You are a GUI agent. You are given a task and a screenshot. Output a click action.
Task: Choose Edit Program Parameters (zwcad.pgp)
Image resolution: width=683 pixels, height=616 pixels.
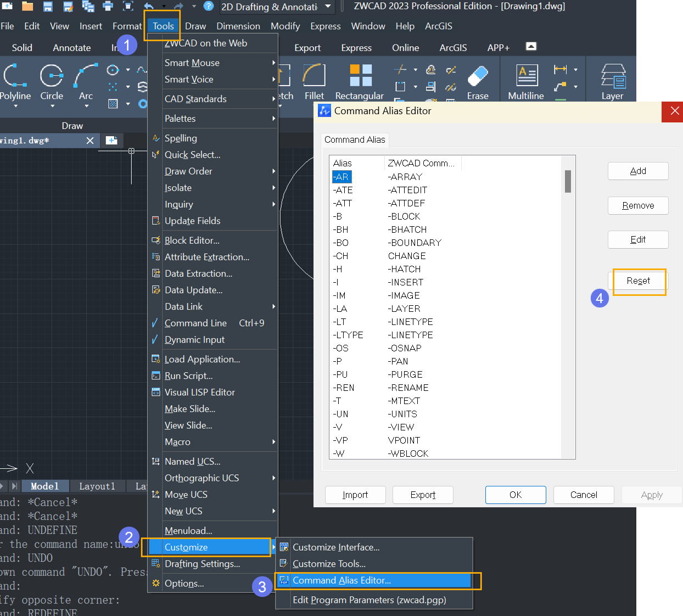[373, 600]
